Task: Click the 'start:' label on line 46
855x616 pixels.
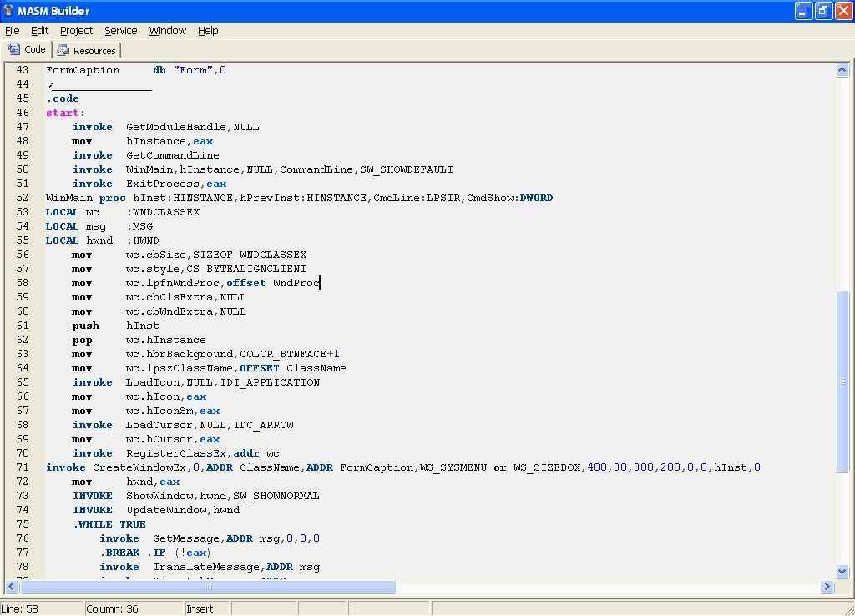Action: (x=65, y=113)
